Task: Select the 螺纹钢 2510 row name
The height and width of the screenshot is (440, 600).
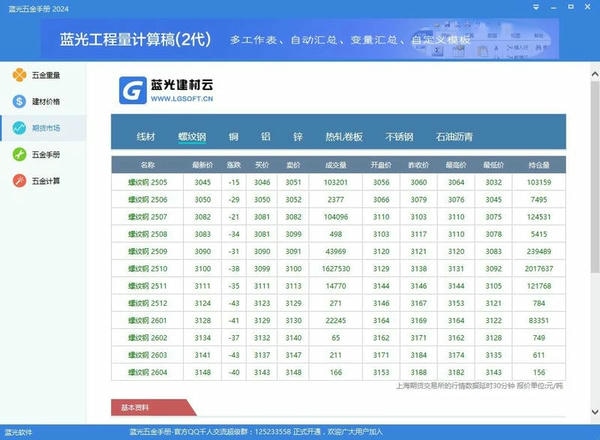Action: point(148,269)
